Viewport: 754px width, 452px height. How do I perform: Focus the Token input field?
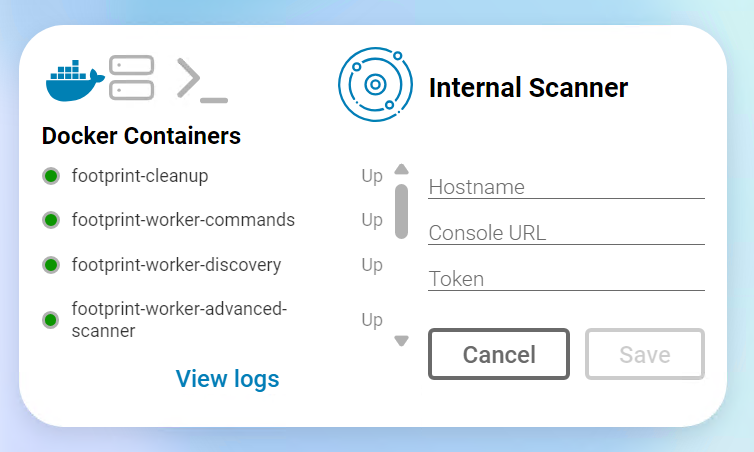(566, 279)
